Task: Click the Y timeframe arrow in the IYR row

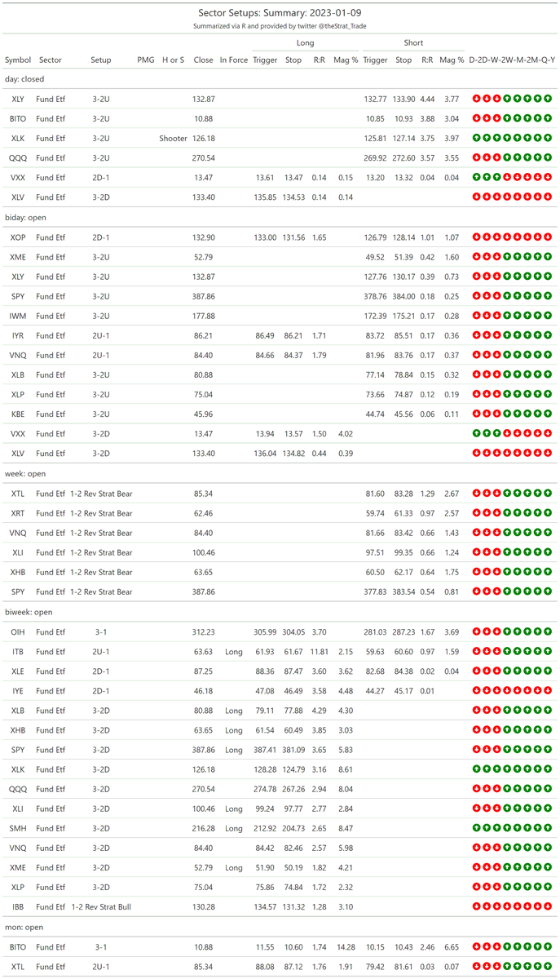Action: pyautogui.click(x=549, y=335)
